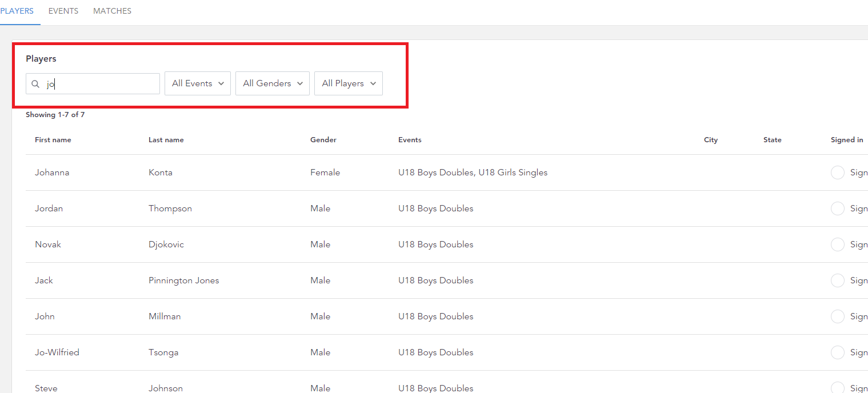Click John Millman's U18 Boys Doubles event
Viewport: 868px width, 393px height.
click(436, 316)
